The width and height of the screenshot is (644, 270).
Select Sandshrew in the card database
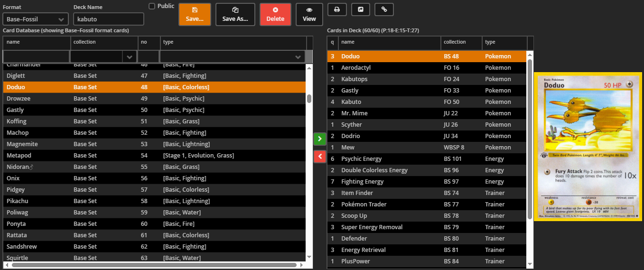coord(155,247)
